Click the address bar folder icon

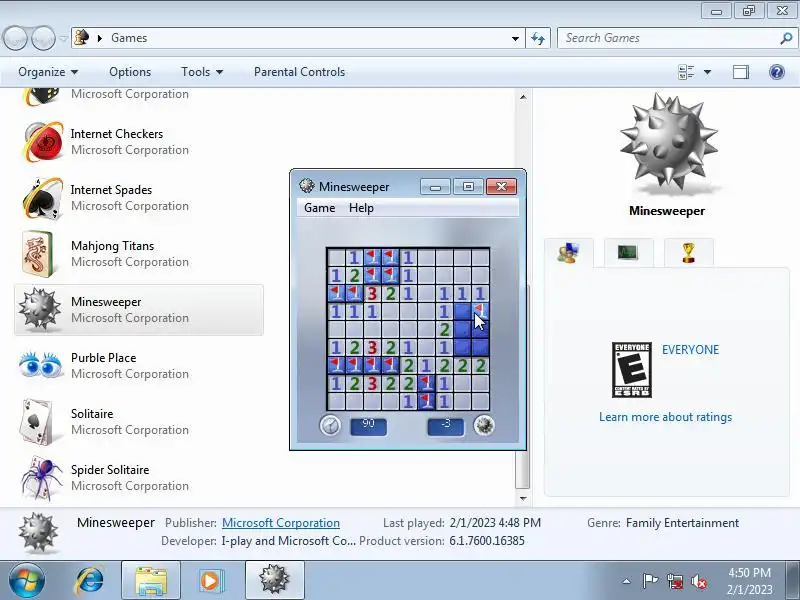pos(82,38)
